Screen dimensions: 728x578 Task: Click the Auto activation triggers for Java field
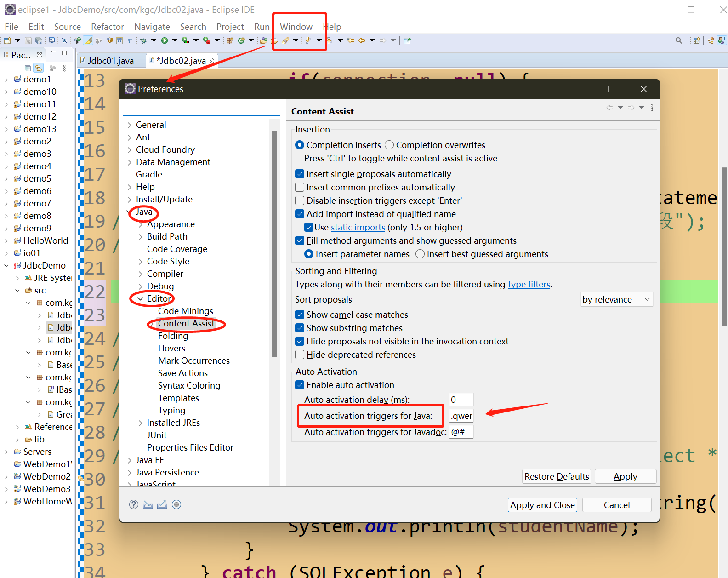(461, 416)
